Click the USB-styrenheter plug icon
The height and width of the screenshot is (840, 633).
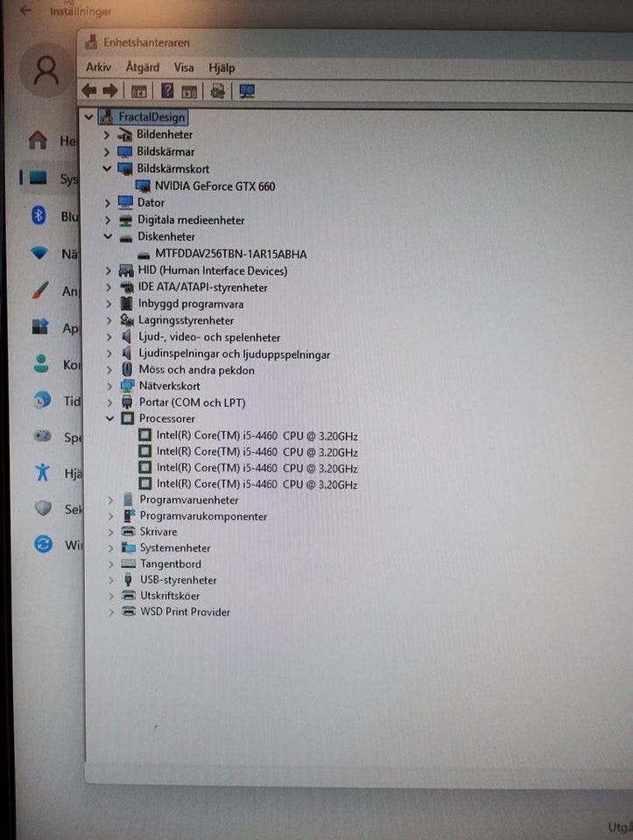pyautogui.click(x=128, y=579)
